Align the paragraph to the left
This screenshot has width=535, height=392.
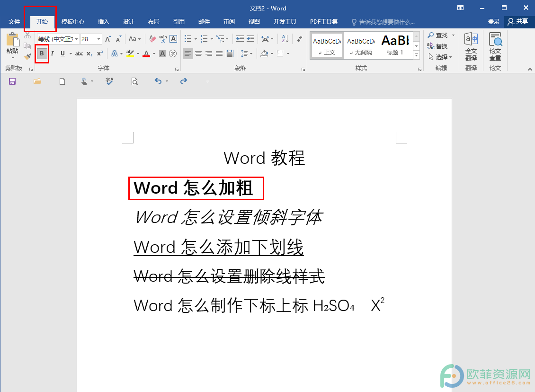click(x=187, y=53)
